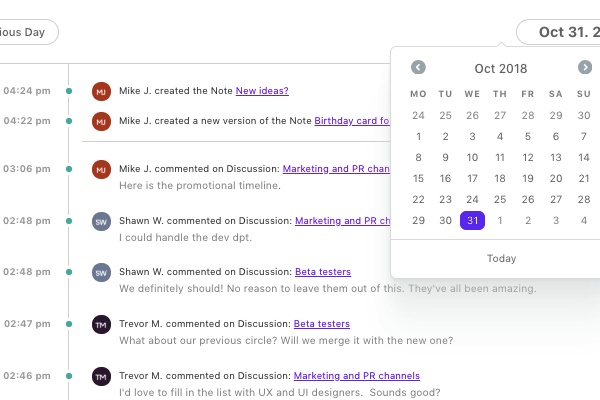600x400 pixels.
Task: Go to next month in calendar
Action: tap(585, 67)
